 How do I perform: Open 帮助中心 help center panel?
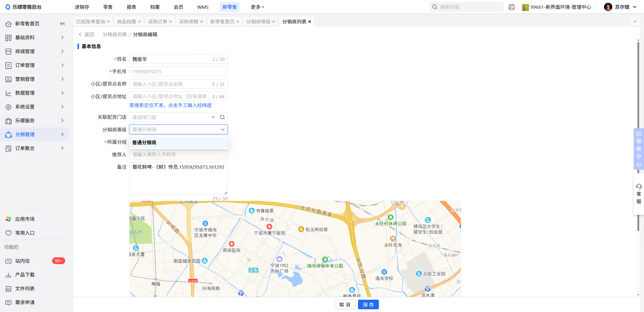(x=639, y=149)
